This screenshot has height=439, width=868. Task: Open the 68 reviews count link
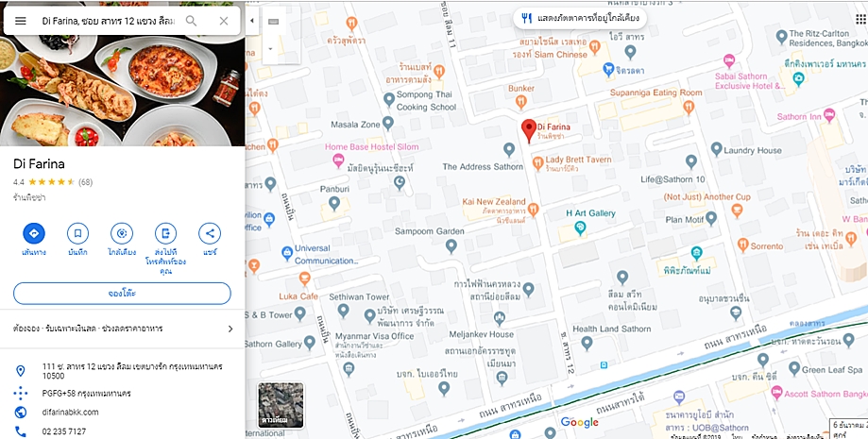tap(85, 182)
